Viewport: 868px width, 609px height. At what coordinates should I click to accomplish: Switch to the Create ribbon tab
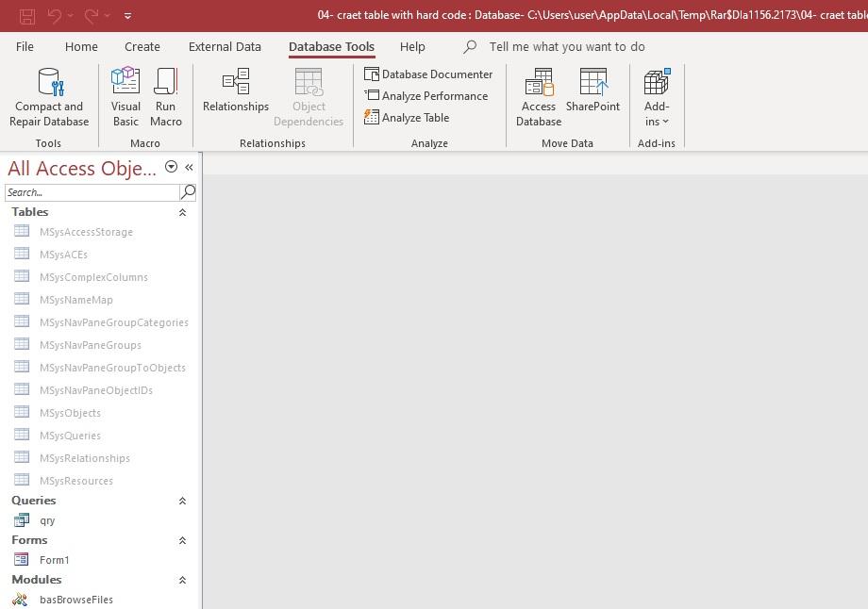pyautogui.click(x=142, y=46)
